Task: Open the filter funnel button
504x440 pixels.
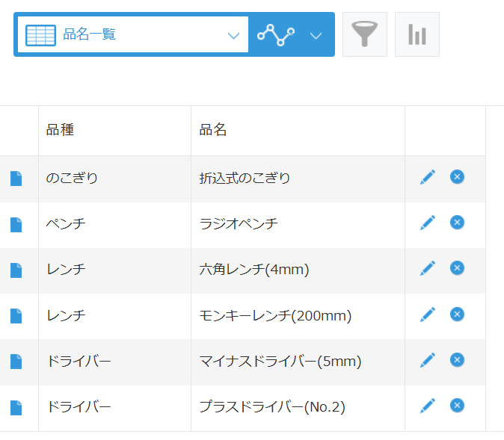Action: coord(365,34)
